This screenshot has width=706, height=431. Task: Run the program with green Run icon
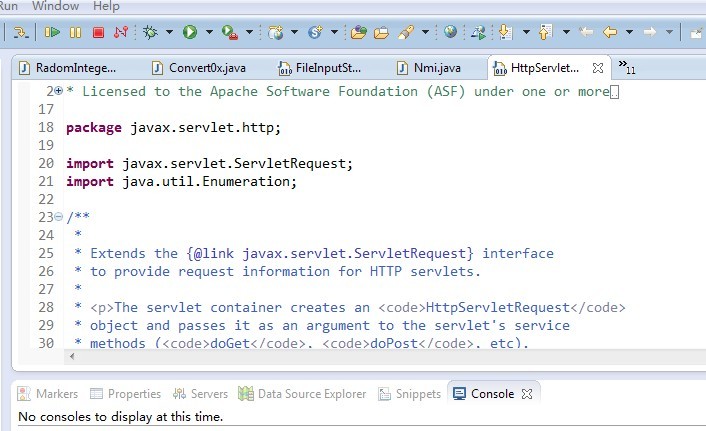[x=189, y=32]
